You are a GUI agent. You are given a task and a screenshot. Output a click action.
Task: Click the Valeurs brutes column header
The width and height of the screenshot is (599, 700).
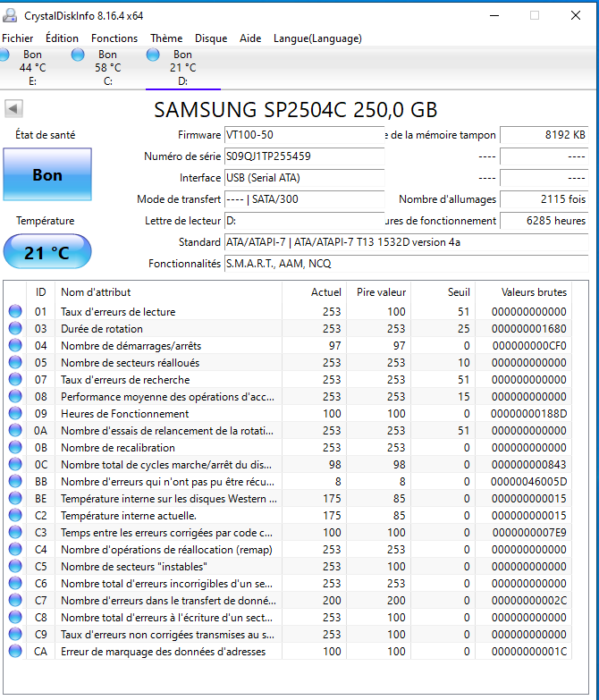[x=533, y=291]
